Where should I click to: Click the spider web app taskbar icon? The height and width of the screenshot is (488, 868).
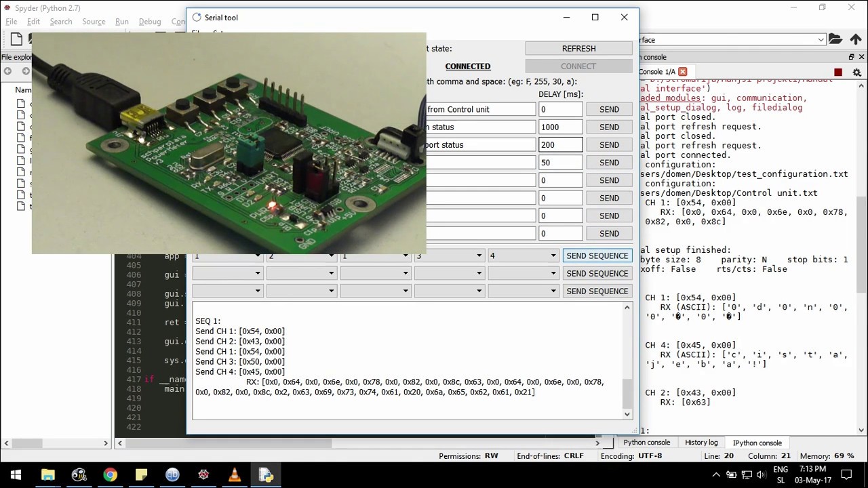(203, 475)
